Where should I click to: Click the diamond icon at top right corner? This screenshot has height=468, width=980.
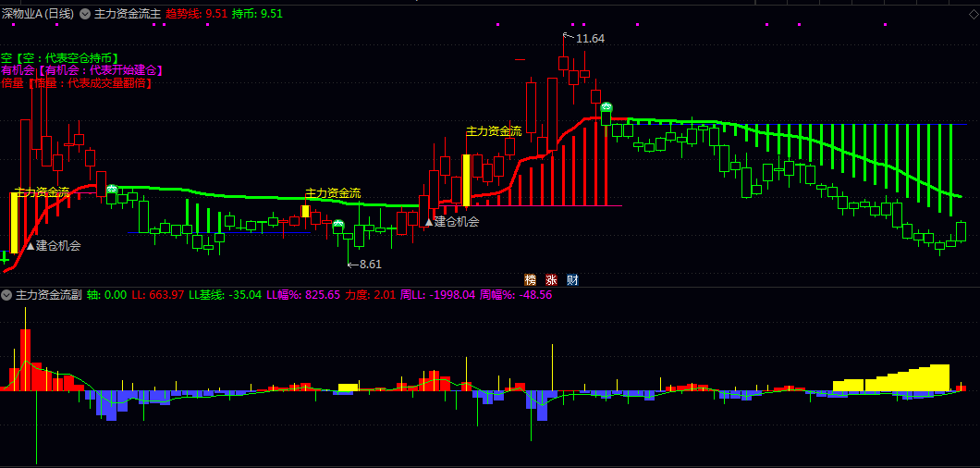point(972,14)
